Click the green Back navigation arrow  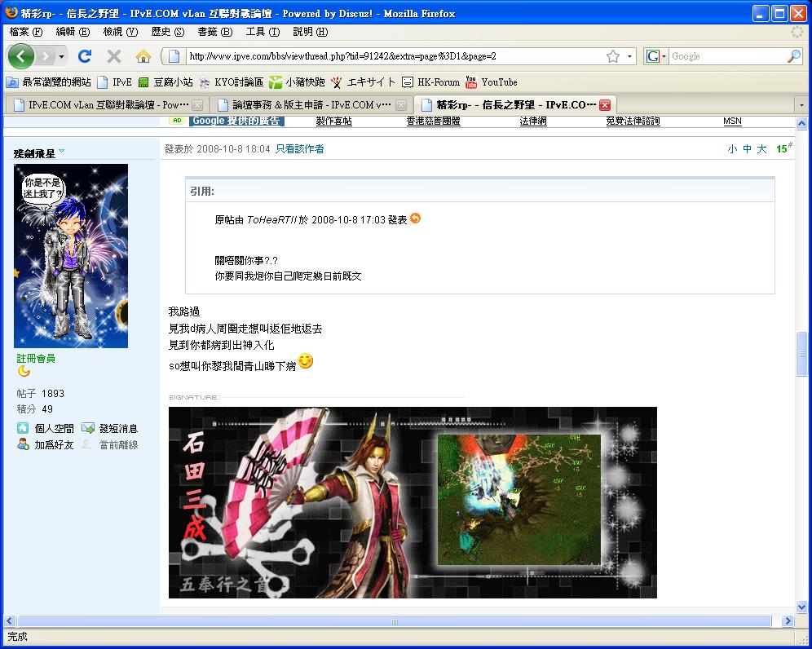(20, 56)
